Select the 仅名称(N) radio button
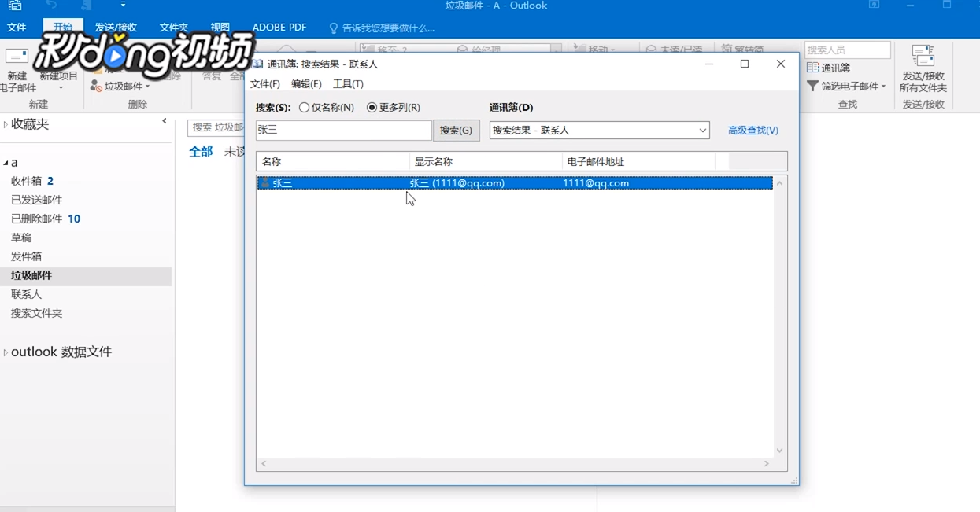This screenshot has height=512, width=980. pyautogui.click(x=304, y=107)
